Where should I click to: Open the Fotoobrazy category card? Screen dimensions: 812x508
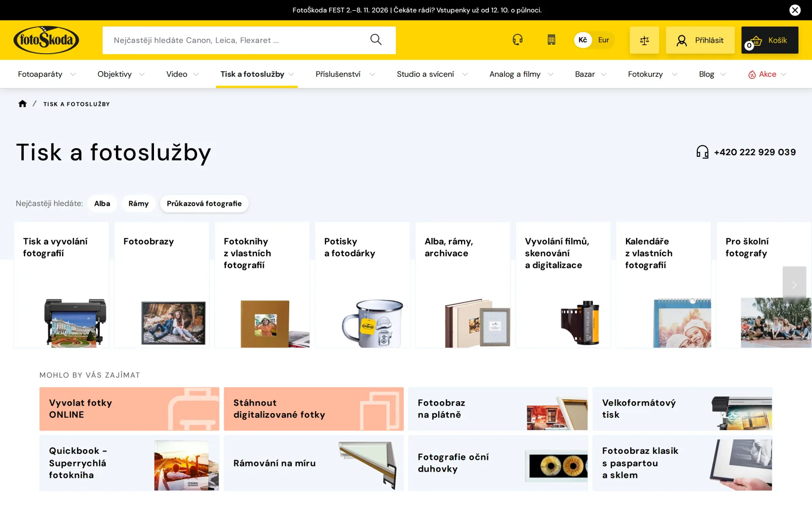(162, 285)
